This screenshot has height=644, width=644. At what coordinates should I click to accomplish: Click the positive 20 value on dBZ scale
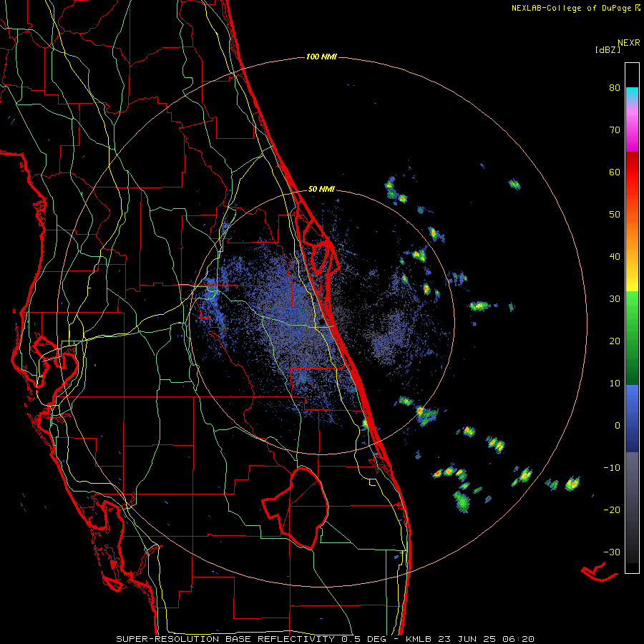coord(615,341)
